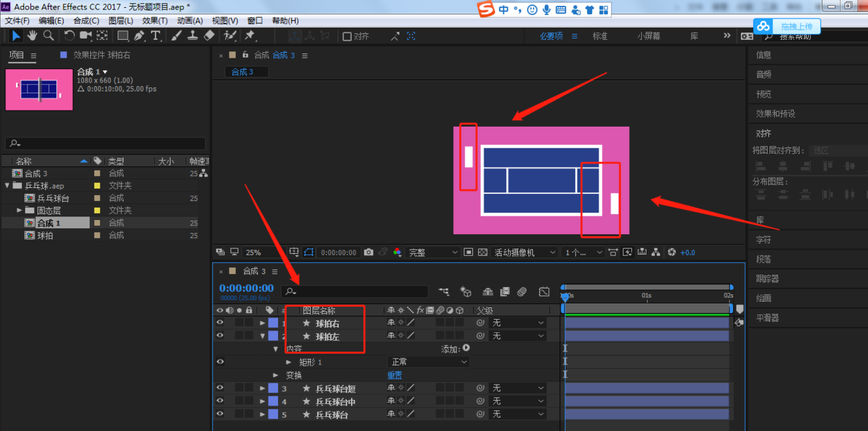Select the Clone Stamp tool
The width and height of the screenshot is (868, 431).
(x=192, y=36)
